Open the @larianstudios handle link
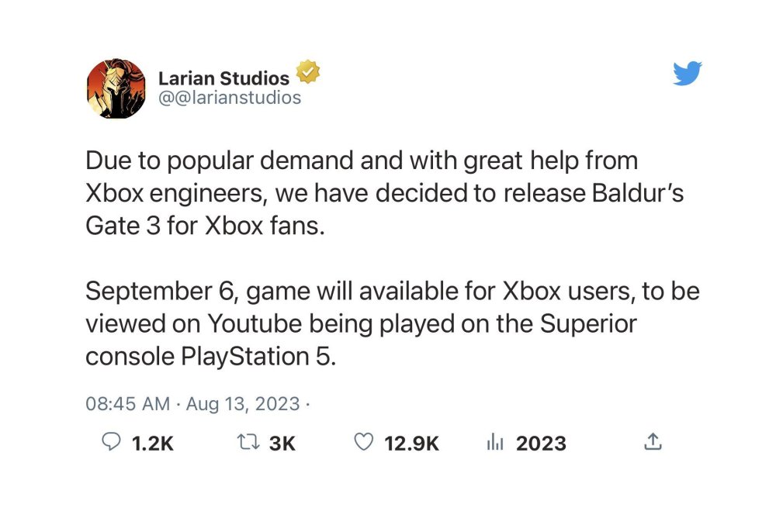 click(x=230, y=98)
